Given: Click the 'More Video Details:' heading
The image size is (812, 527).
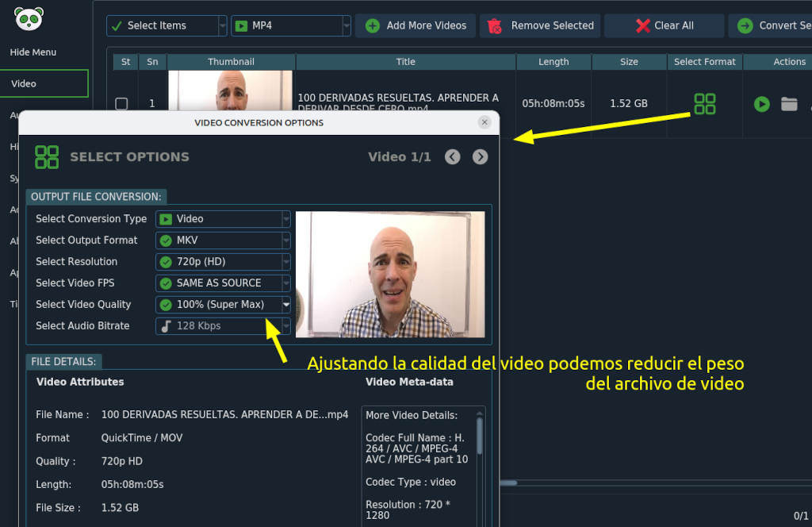Looking at the screenshot, I should coord(412,416).
